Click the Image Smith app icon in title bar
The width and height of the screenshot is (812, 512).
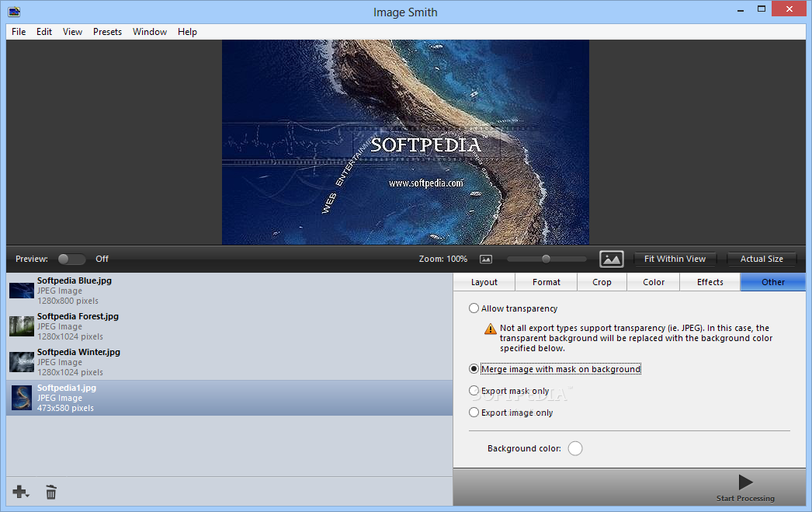point(14,12)
